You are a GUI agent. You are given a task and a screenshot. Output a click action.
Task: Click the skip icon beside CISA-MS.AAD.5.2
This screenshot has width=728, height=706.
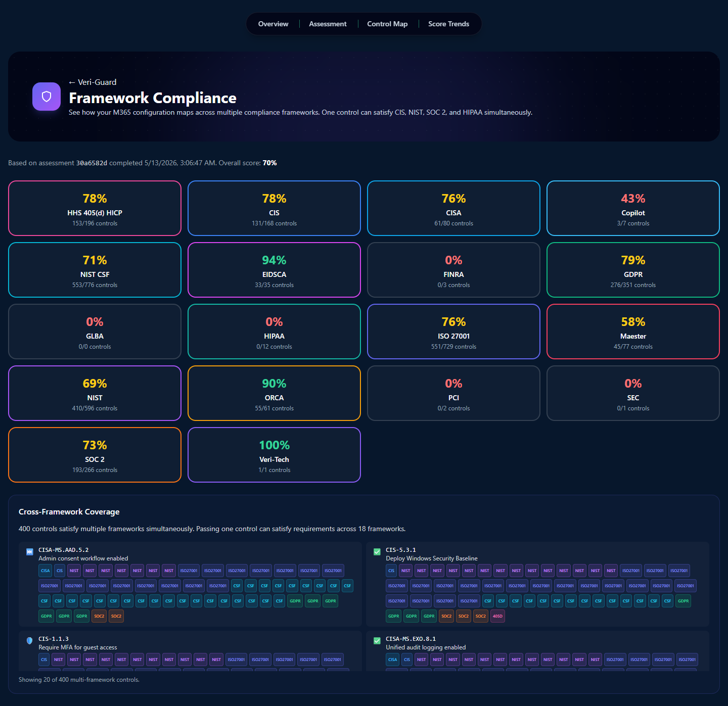[30, 552]
